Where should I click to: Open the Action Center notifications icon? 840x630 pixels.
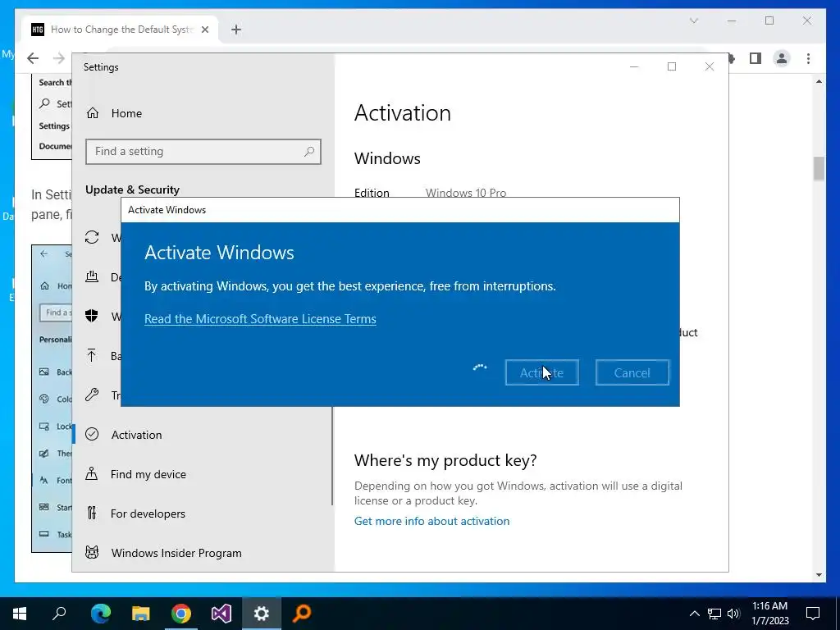tap(813, 614)
